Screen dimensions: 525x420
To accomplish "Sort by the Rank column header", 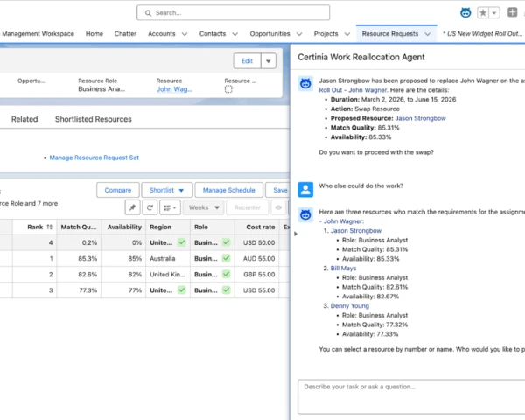I will [35, 227].
